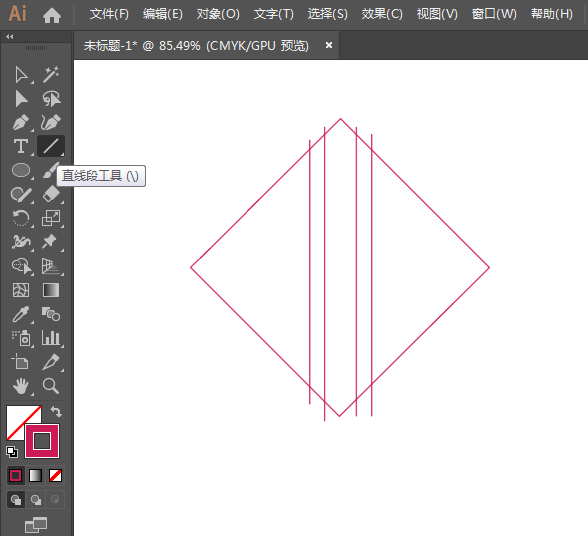The image size is (588, 536).
Task: Enable Draw Inside mode
Action: pyautogui.click(x=55, y=500)
